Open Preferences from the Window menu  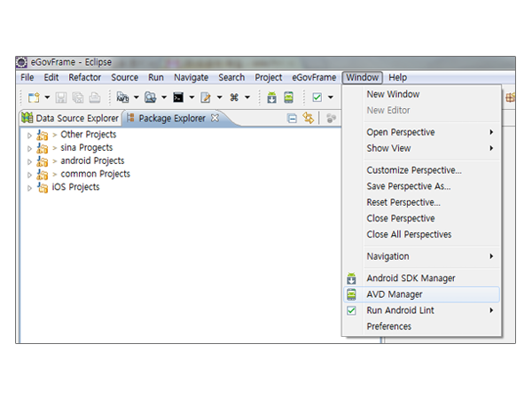[422, 326]
